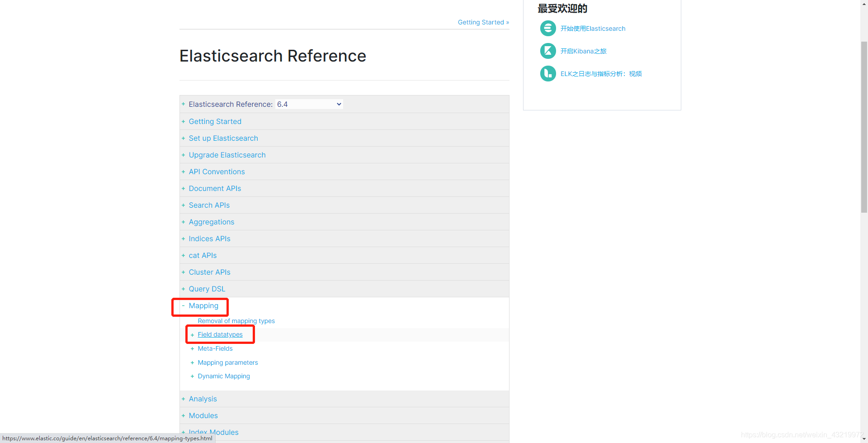868x443 pixels.
Task: Open the version 6.4 dropdown
Action: [x=309, y=104]
